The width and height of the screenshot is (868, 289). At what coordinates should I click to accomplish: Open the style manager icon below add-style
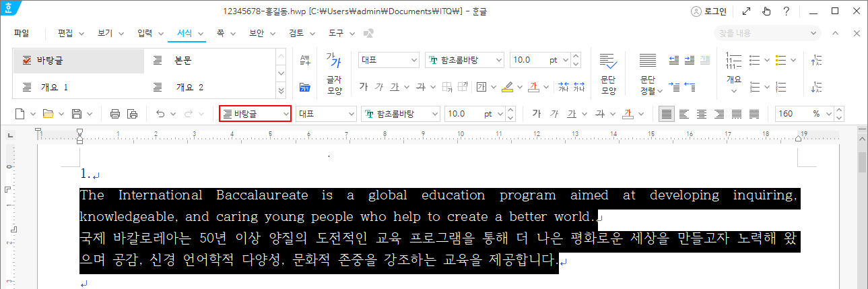(x=305, y=87)
